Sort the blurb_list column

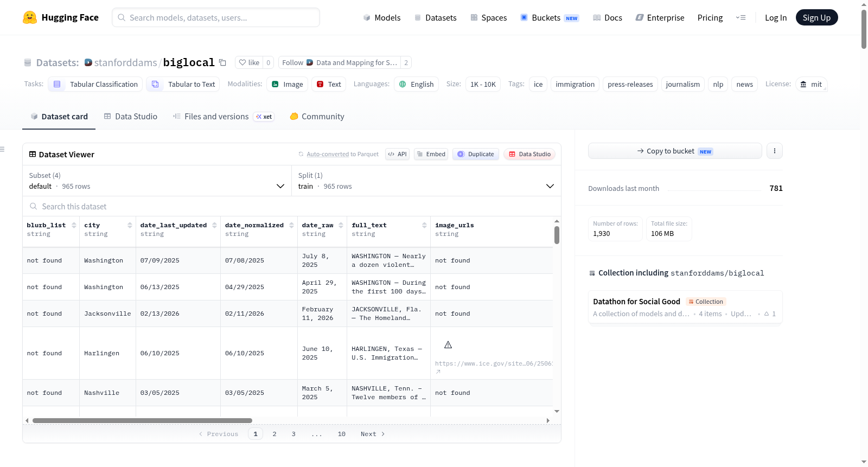pyautogui.click(x=74, y=225)
